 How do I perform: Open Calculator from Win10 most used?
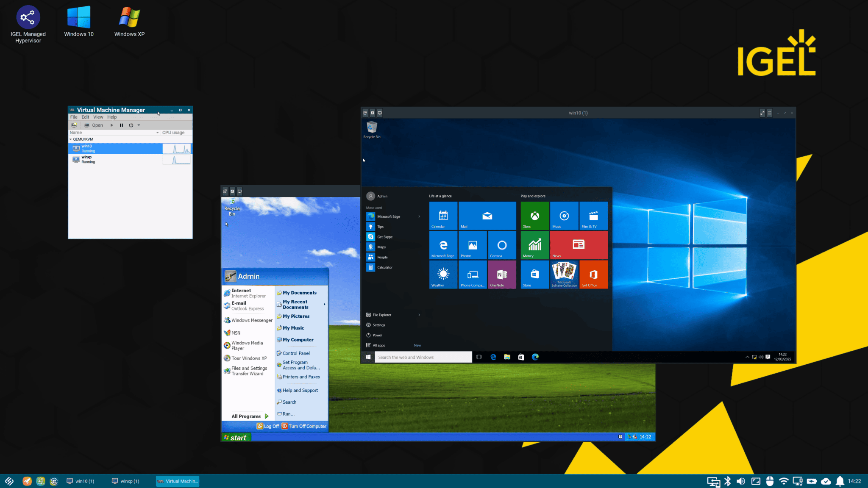click(380, 267)
